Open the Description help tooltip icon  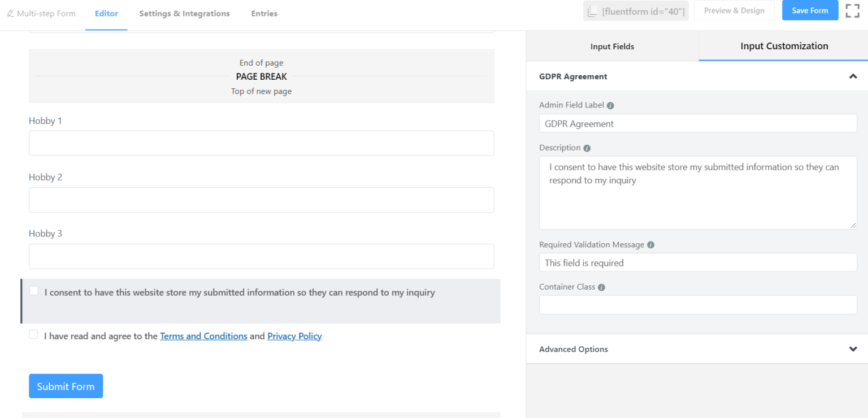587,148
